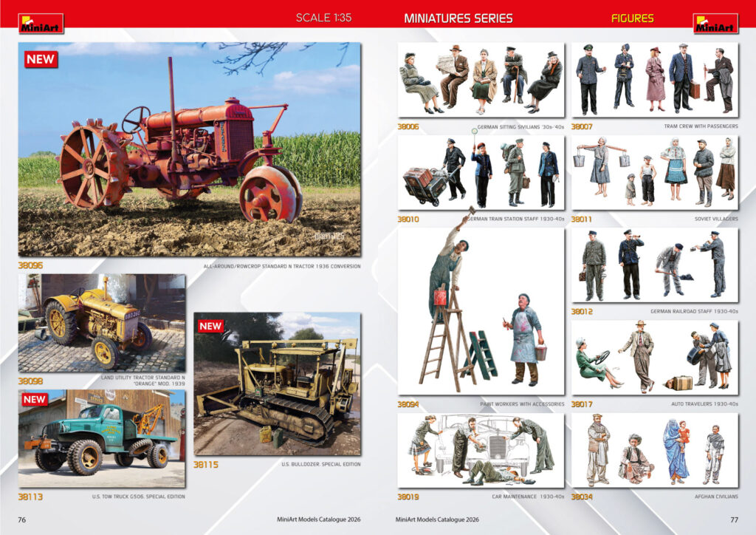Click the yellow FIGURES header label
The height and width of the screenshot is (535, 756).
tap(632, 18)
